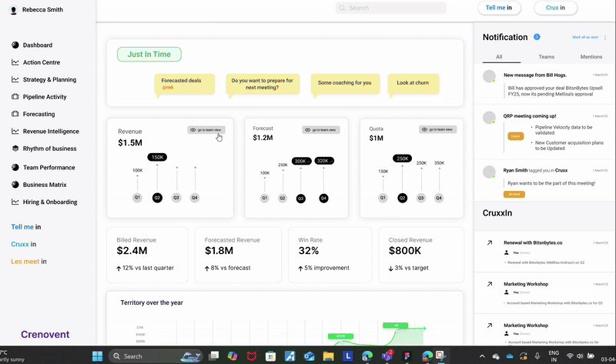Open the Win Rate 32% card
The width and height of the screenshot is (616, 364).
330,255
